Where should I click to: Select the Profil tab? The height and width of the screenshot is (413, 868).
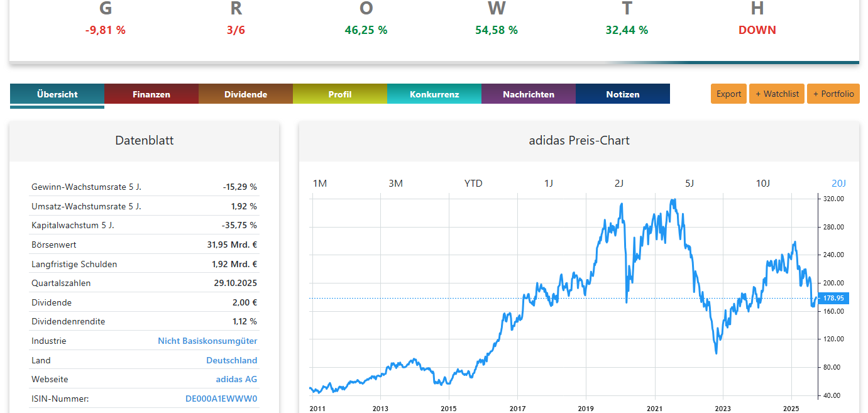pos(339,94)
